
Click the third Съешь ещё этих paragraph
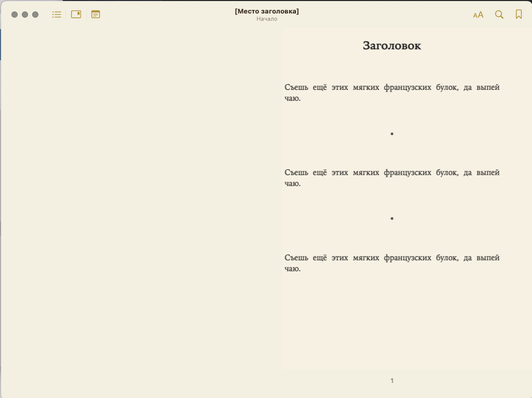pyautogui.click(x=392, y=263)
